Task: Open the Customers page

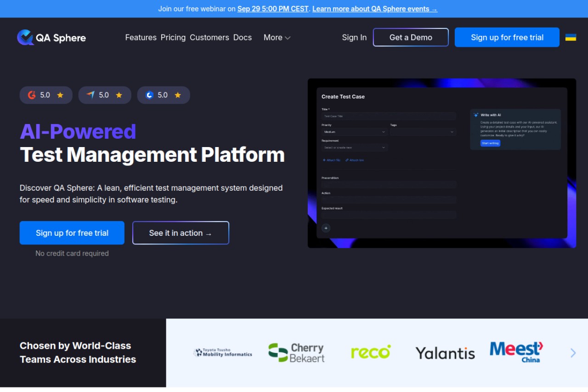Action: pos(209,38)
